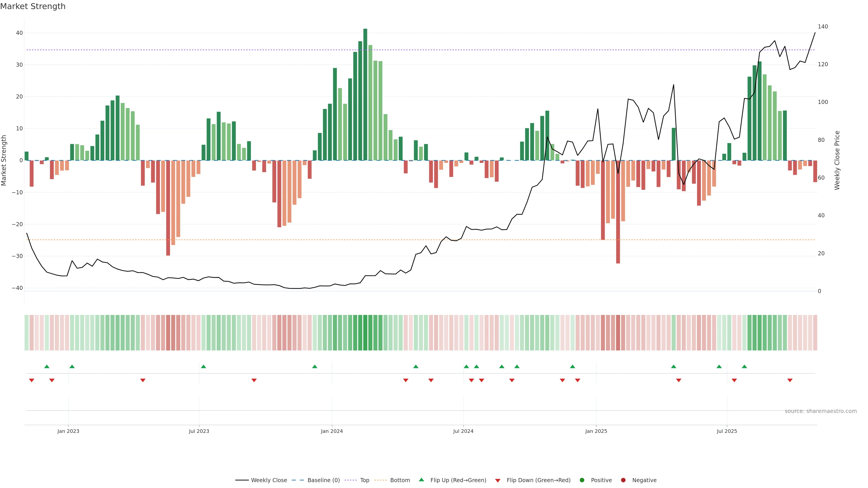
Task: Select the first green flip-up triangle marker
Action: [47, 366]
